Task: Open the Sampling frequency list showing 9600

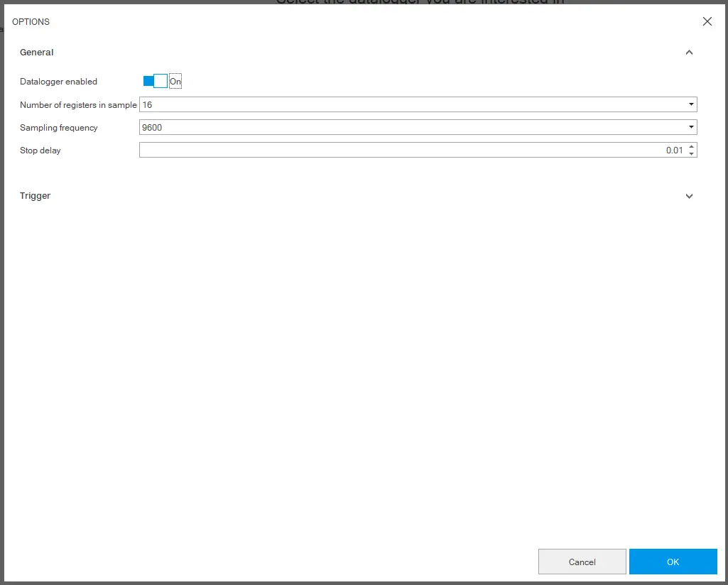Action: [x=418, y=127]
